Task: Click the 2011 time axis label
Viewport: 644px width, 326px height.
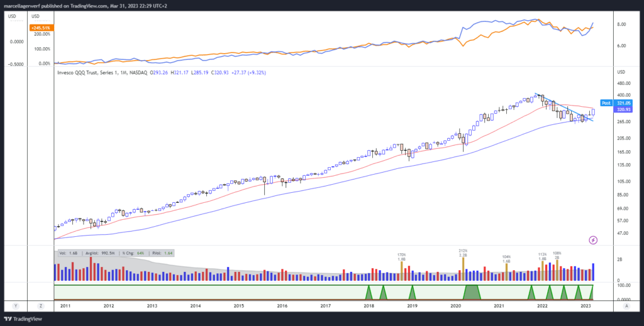Action: pos(65,306)
